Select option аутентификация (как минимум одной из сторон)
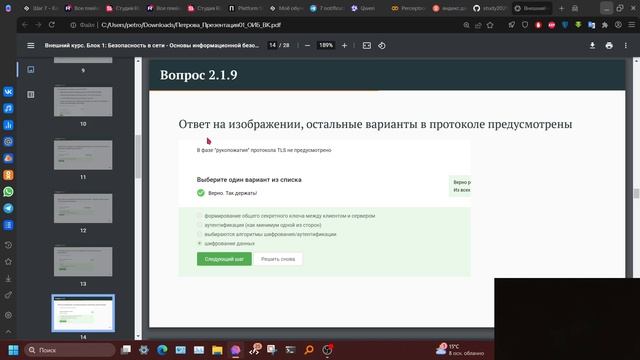This screenshot has height=360, width=640. (200, 225)
